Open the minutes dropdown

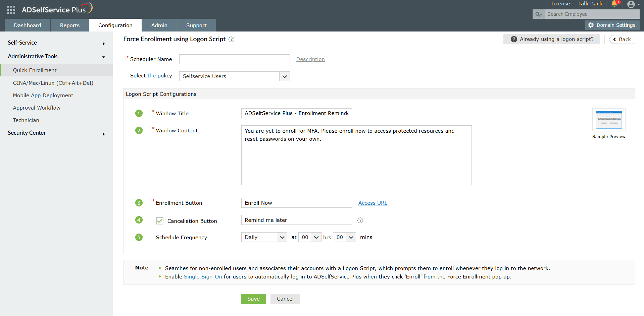pyautogui.click(x=344, y=237)
